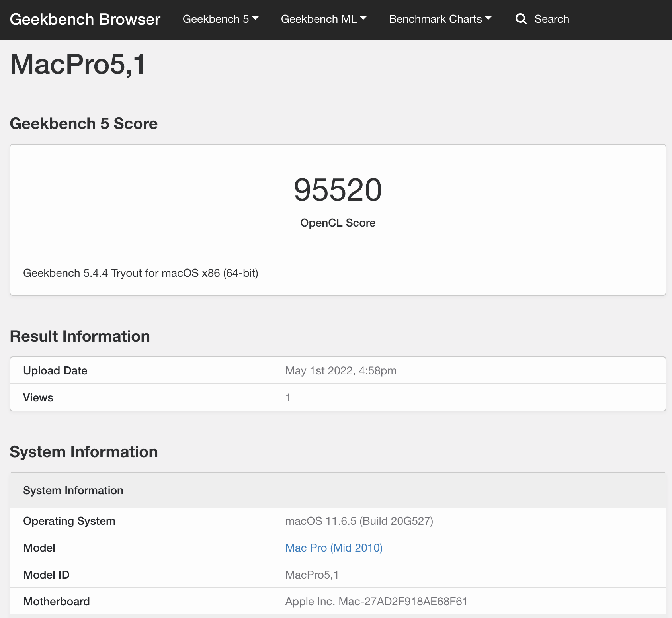
Task: Go to Geekbench Browser home
Action: tap(85, 19)
